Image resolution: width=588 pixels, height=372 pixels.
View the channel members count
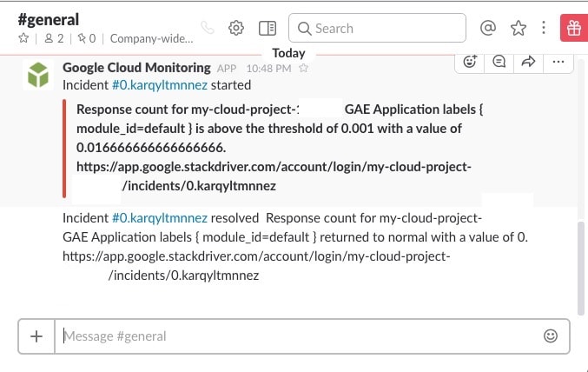click(54, 38)
